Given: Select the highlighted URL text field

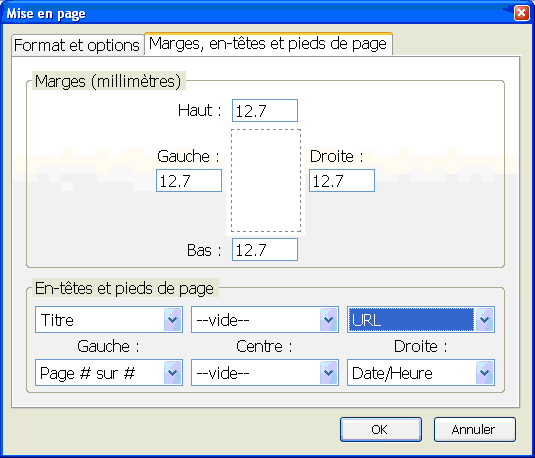Looking at the screenshot, I should coord(411,320).
